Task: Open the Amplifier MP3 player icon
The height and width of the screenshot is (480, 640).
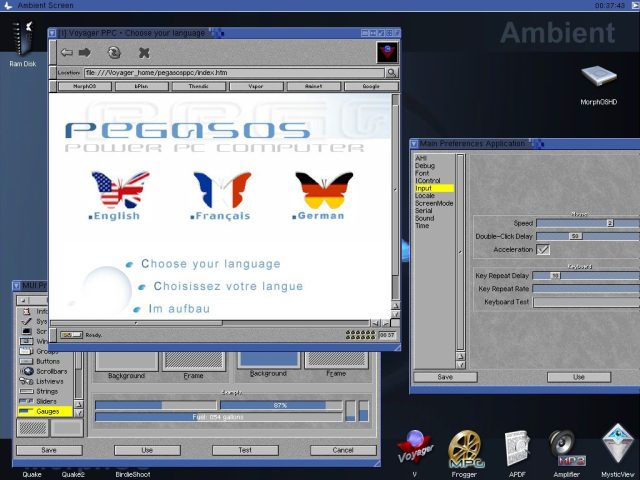Action: point(567,447)
